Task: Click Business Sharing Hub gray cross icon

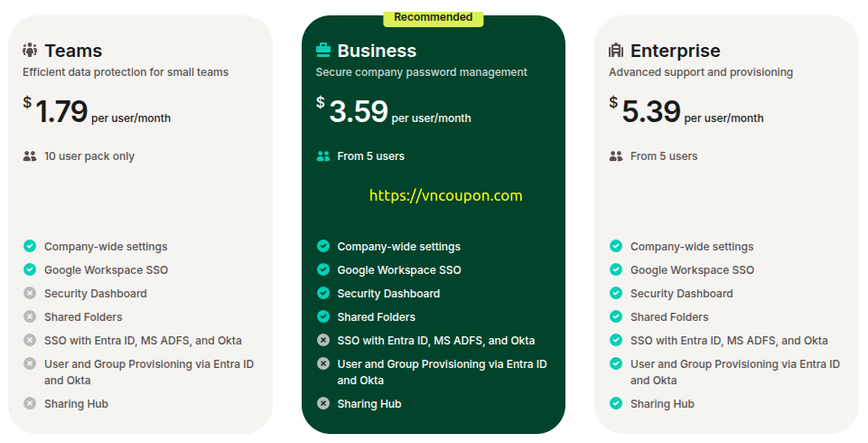Action: (x=323, y=404)
